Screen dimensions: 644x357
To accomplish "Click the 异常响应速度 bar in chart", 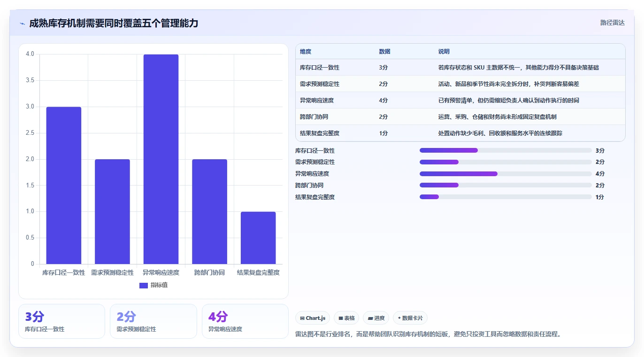I will coord(161,159).
